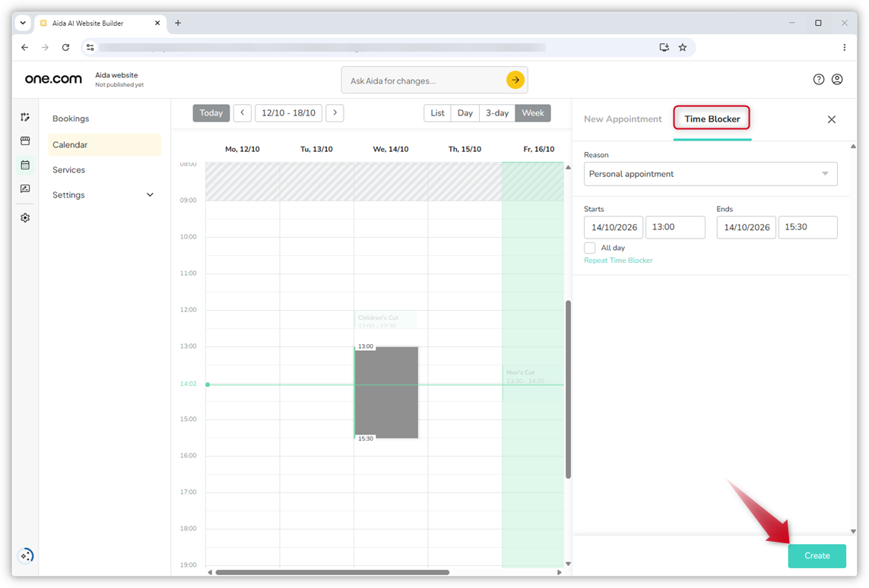Click the install app icon in address bar

664,48
